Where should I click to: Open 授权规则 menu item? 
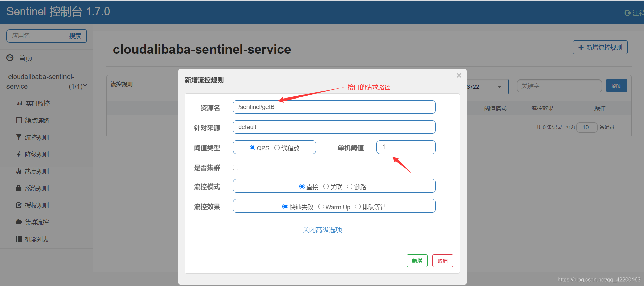[x=37, y=205]
